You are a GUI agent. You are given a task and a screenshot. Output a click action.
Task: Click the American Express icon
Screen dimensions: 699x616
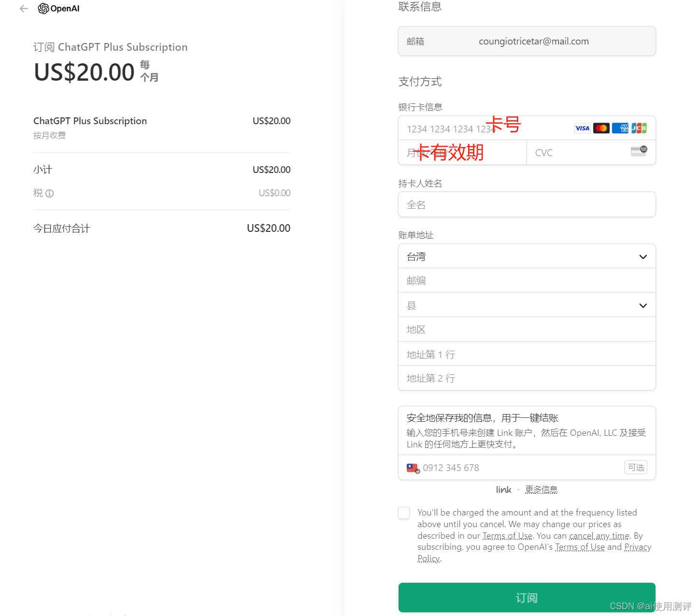(x=620, y=128)
